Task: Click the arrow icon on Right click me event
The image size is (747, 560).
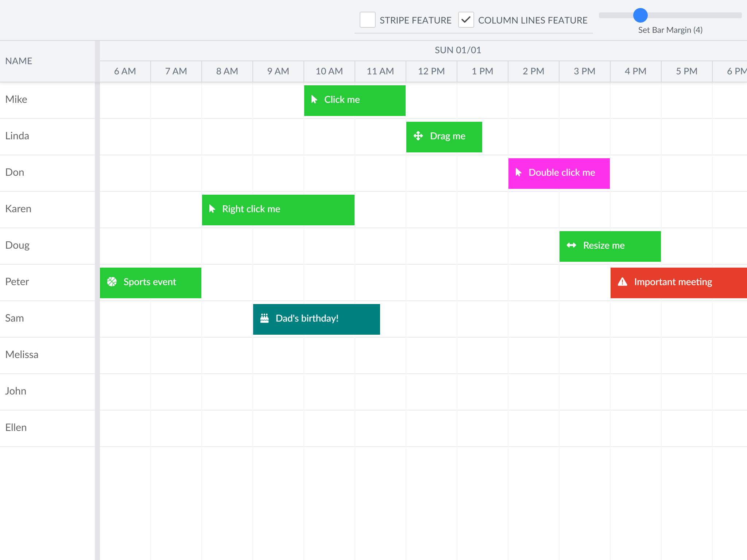Action: [x=213, y=209]
